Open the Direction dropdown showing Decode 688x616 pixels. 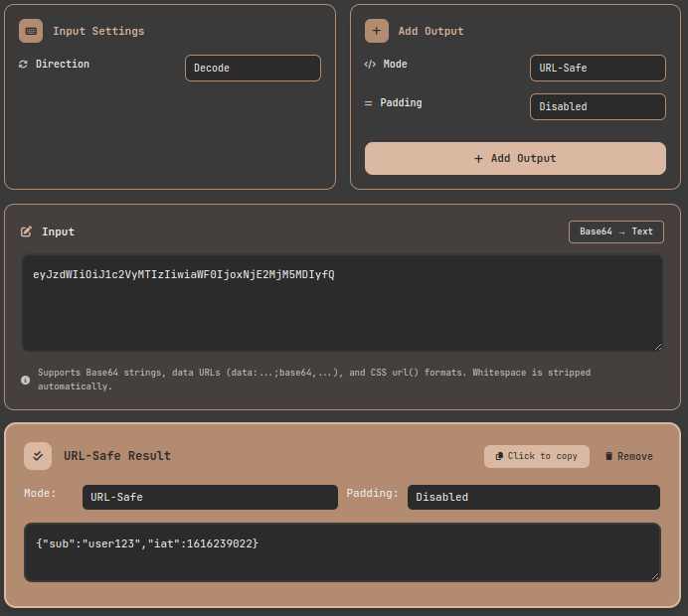click(x=253, y=68)
